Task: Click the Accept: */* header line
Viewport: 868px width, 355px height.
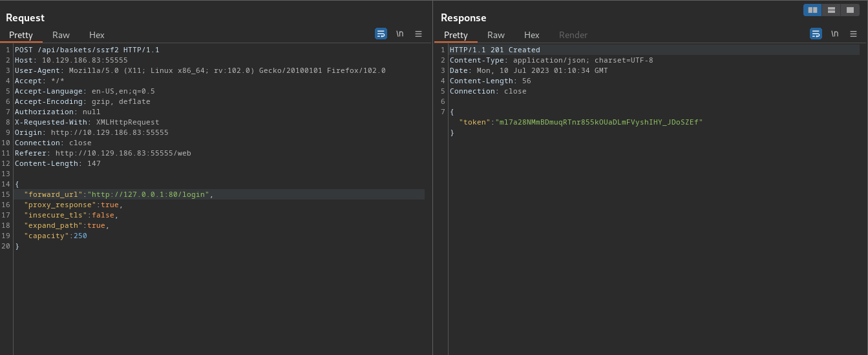Action: tap(39, 81)
